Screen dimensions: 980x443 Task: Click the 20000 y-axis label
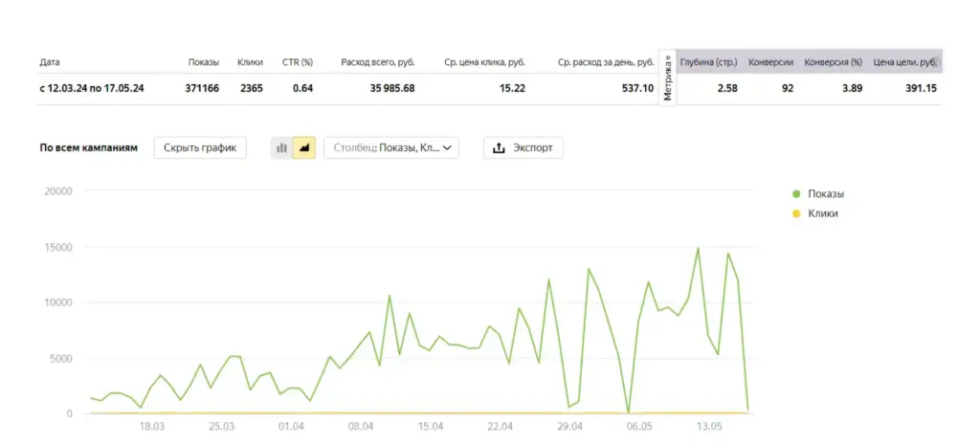tap(58, 191)
